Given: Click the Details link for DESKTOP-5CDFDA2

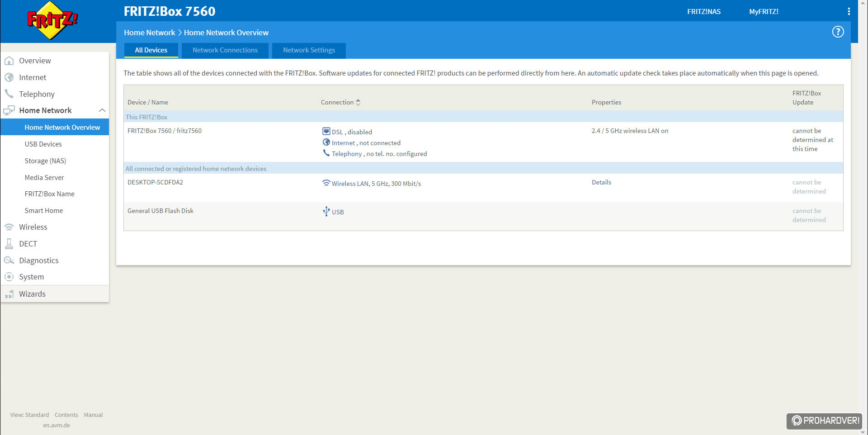Looking at the screenshot, I should coord(601,182).
